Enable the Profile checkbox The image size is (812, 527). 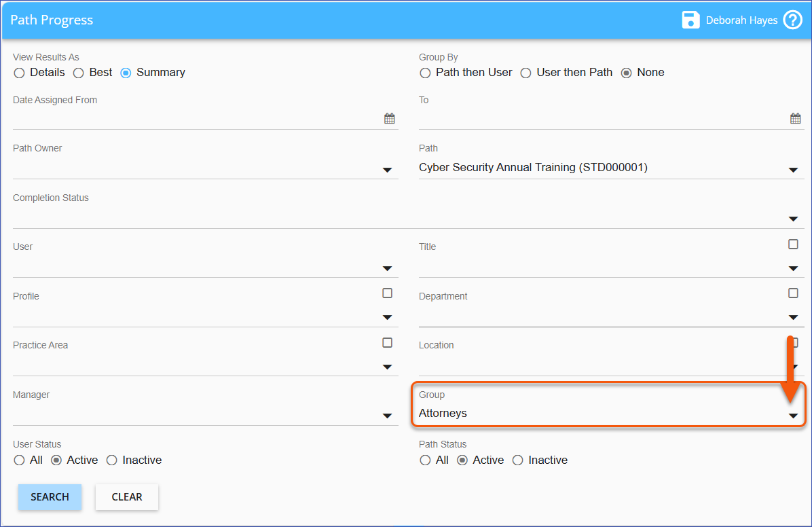click(x=387, y=293)
